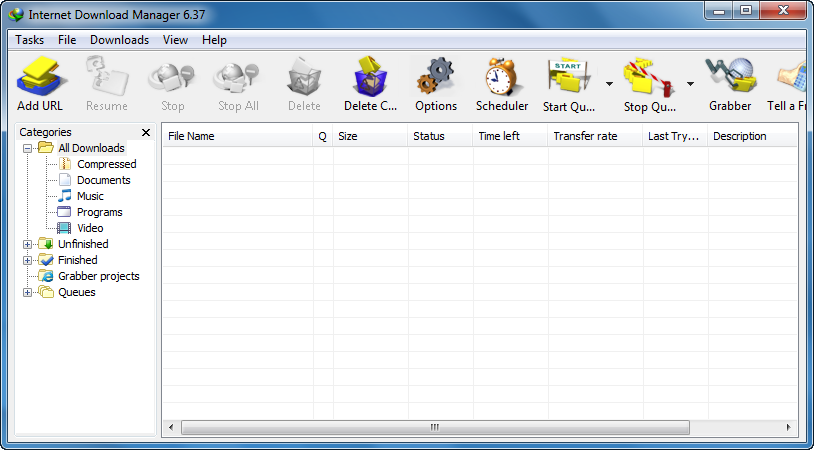
Task: Select the Music category label
Action: coord(90,196)
